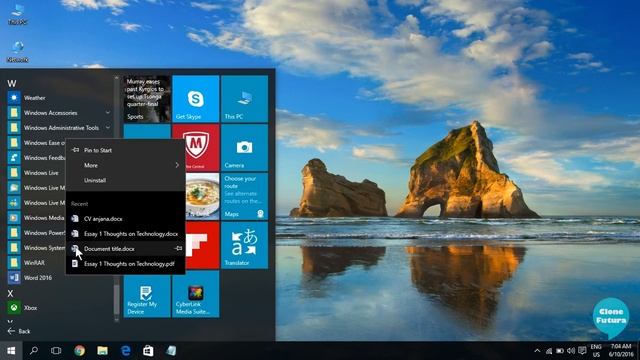Open the Flipboard tile

coord(202,245)
